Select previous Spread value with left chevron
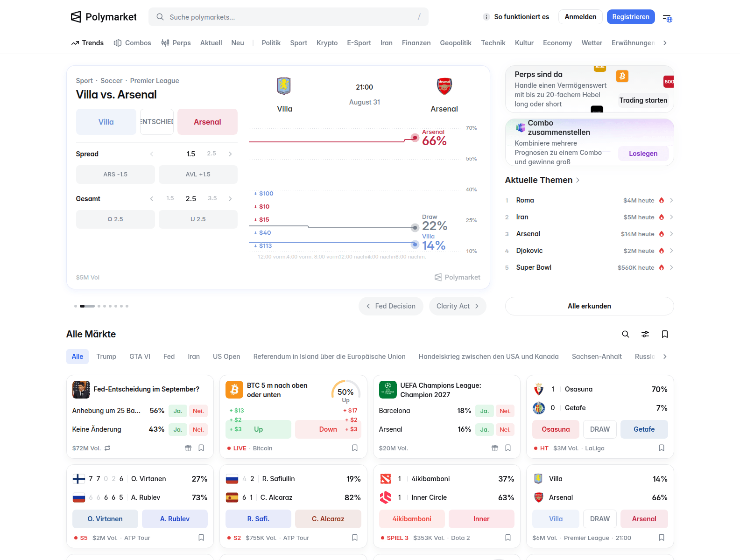The width and height of the screenshot is (747, 560). pos(151,154)
